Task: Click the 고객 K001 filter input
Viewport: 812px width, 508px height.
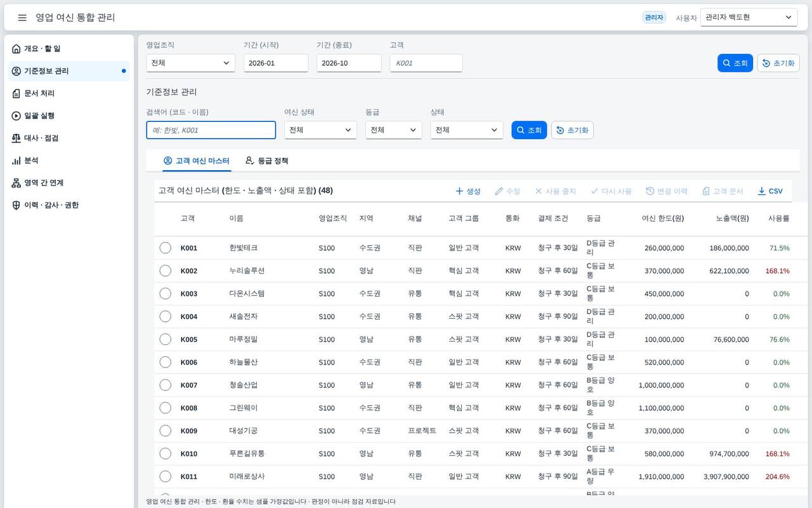Action: point(426,63)
